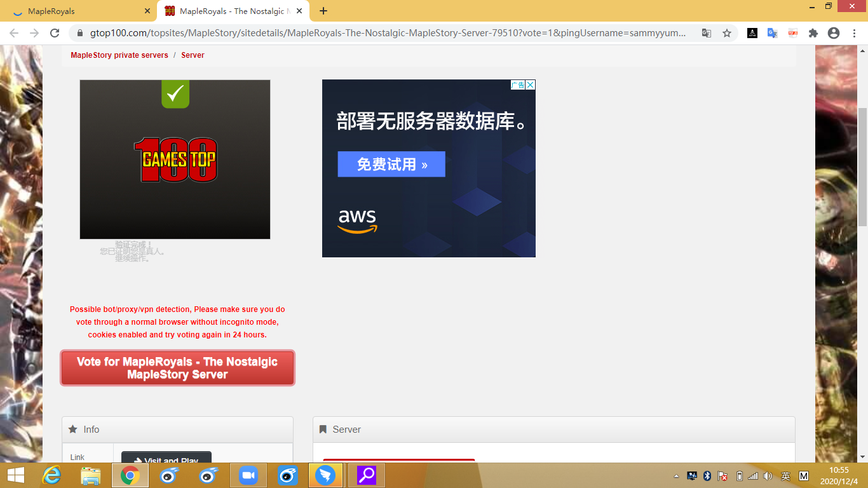Click the address bar URL
Viewport: 868px width, 488px height.
point(388,33)
